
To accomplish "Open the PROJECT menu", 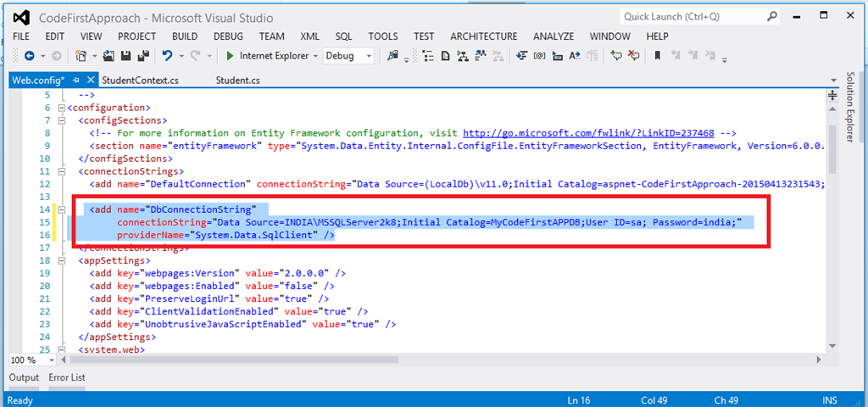I will pos(136,36).
